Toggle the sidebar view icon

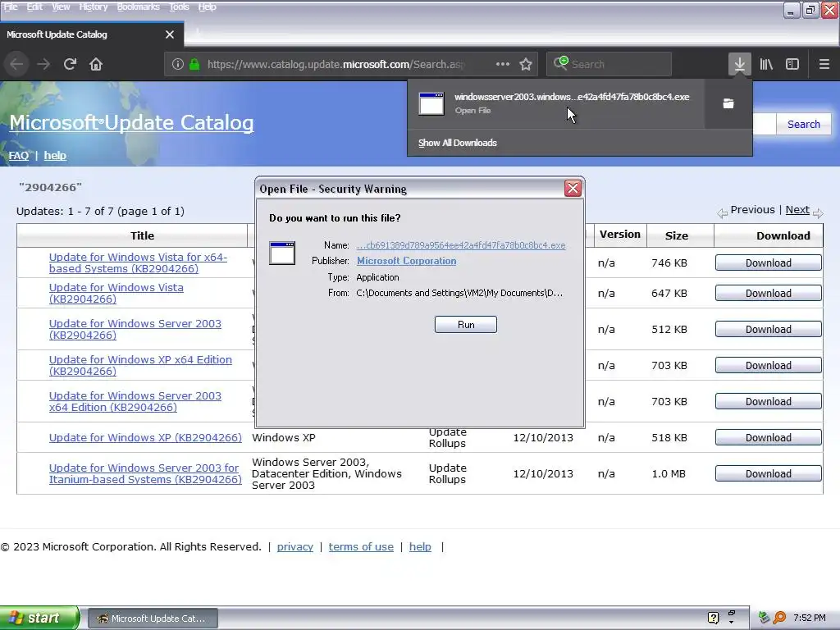(x=792, y=64)
